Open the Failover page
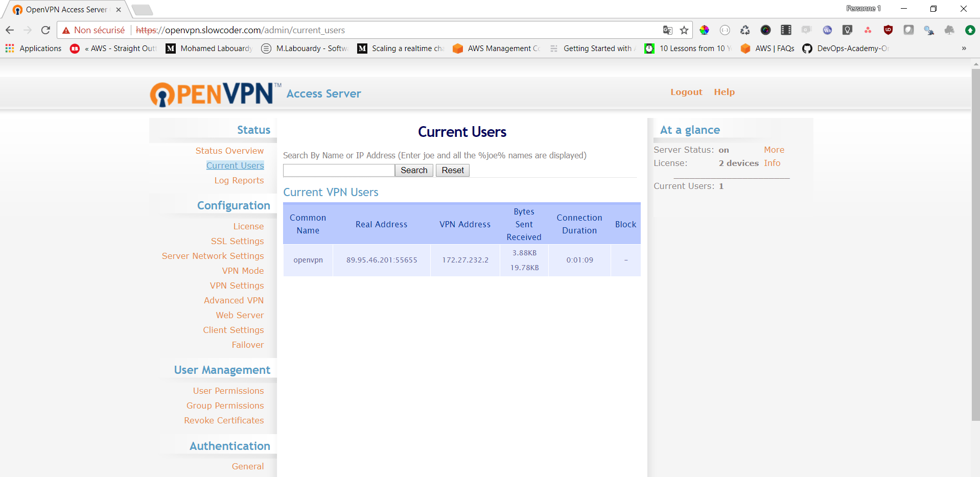This screenshot has width=980, height=477. click(248, 345)
